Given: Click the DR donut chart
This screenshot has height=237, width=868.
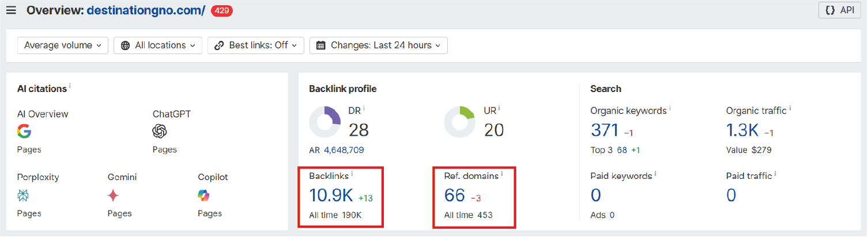Looking at the screenshot, I should point(326,122).
